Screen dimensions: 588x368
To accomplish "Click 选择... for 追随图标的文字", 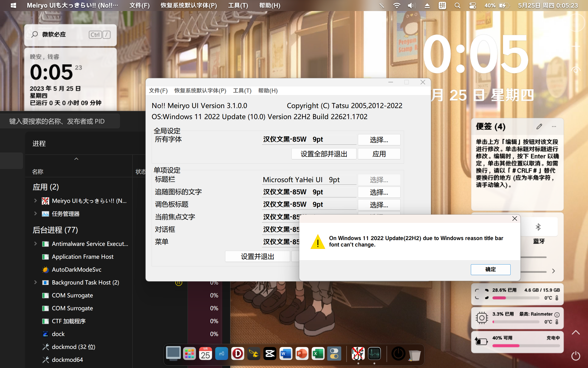I will click(379, 192).
